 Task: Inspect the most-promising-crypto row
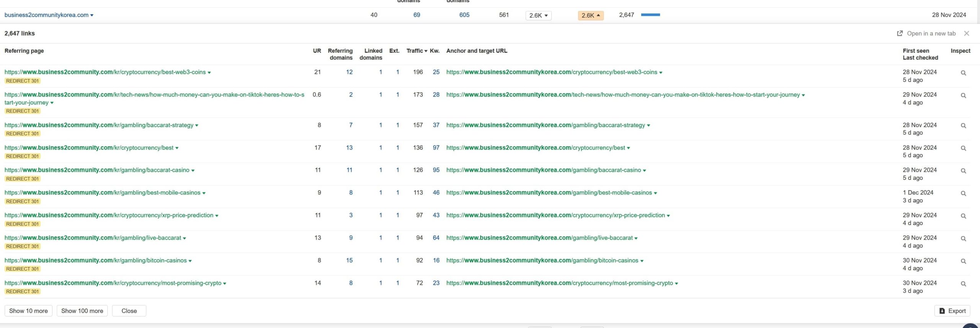963,284
